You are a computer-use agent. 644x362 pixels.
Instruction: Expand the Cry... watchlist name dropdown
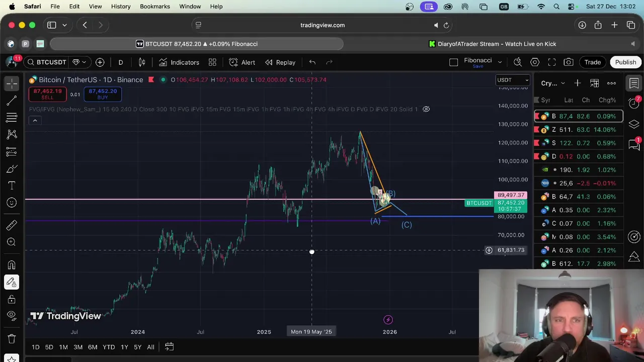point(562,83)
